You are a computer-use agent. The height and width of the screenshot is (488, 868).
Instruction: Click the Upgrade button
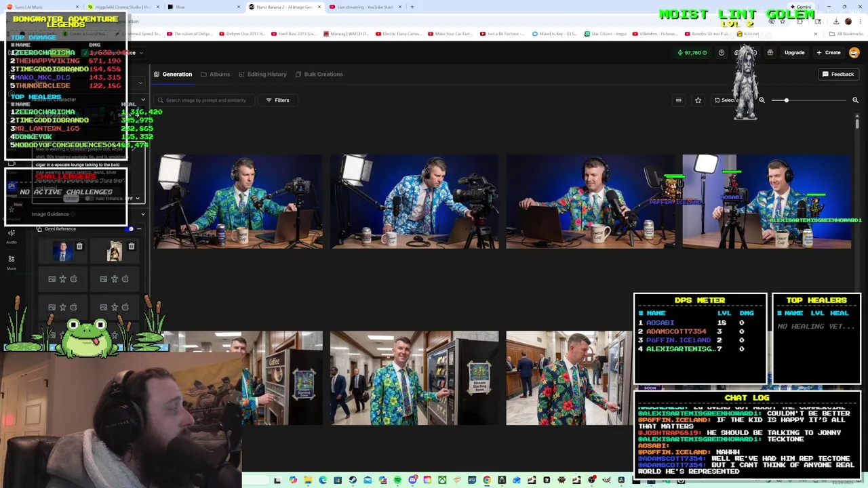[x=794, y=52]
